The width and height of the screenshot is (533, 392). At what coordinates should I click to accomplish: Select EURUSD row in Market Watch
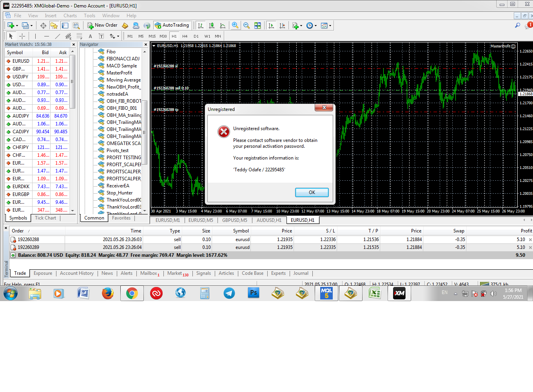[x=37, y=61]
